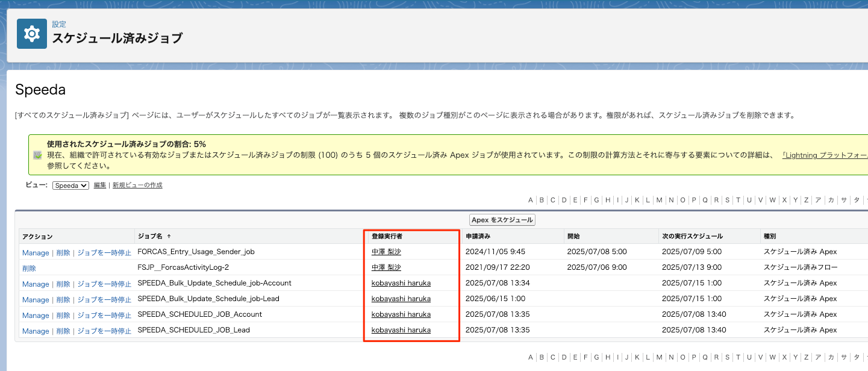The width and height of the screenshot is (868, 371).
Task: Sort by ジョブ名 column header
Action: point(154,236)
